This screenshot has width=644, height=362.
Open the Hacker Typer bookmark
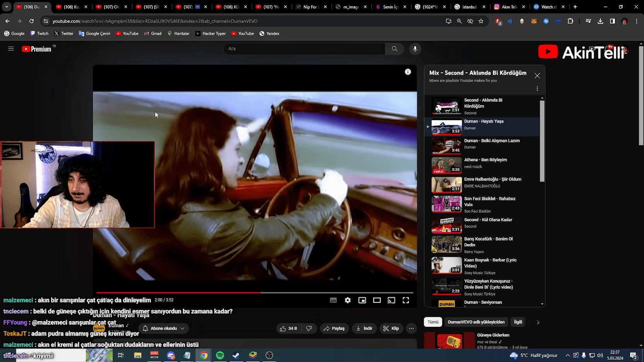211,34
